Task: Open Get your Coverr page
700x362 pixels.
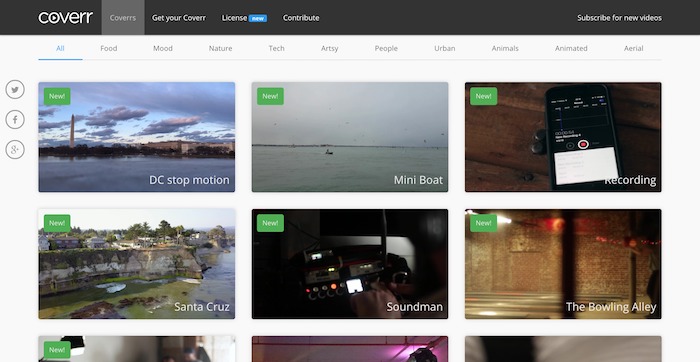Action: click(x=179, y=18)
